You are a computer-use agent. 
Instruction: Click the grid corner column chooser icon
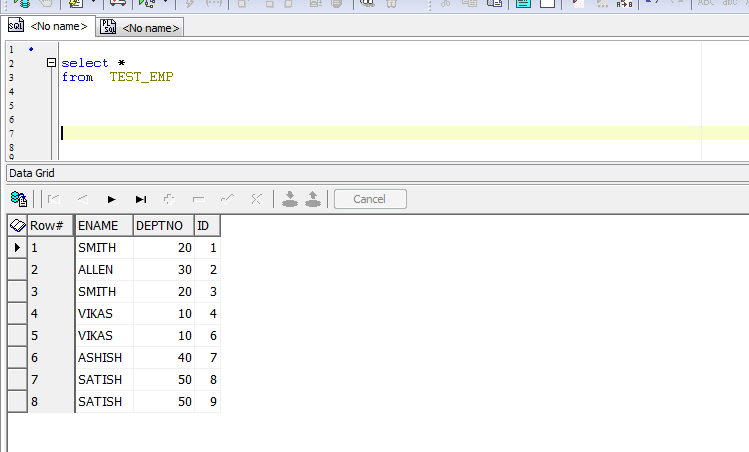click(x=17, y=225)
